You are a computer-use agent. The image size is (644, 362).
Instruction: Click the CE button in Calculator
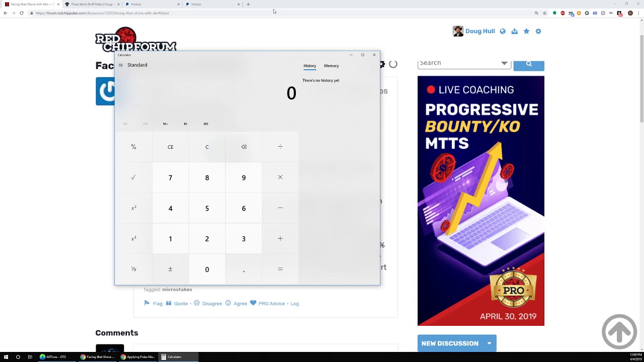170,147
